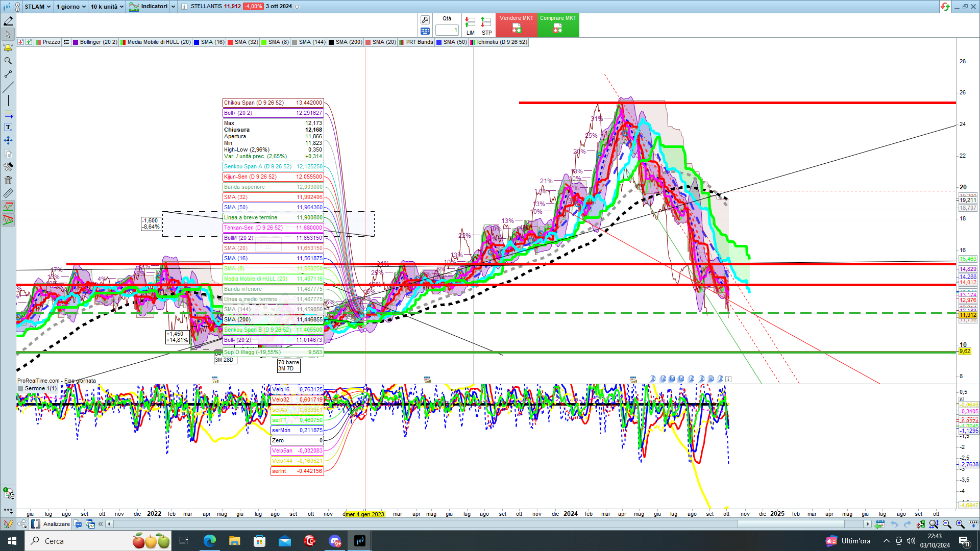Collapse the bottom toolbar double chevron
Screen dimensions: 980x551
(101, 524)
